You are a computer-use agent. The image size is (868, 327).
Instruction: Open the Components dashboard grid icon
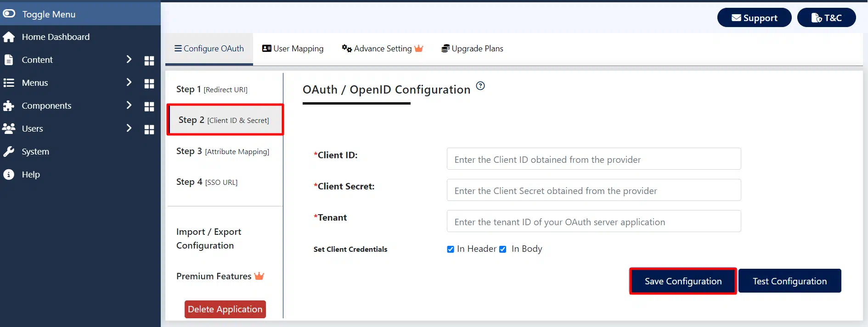[x=149, y=106]
